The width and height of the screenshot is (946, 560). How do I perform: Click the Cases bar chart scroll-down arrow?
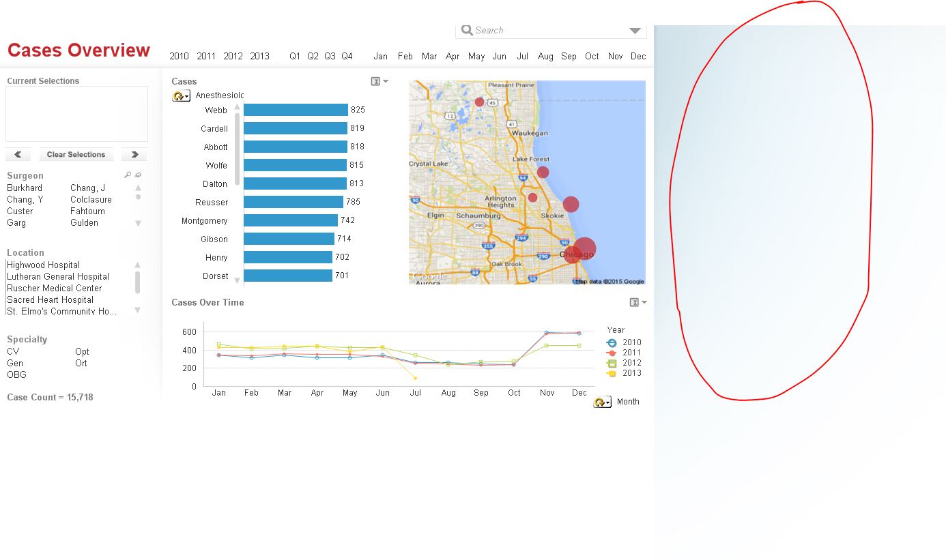(x=238, y=280)
